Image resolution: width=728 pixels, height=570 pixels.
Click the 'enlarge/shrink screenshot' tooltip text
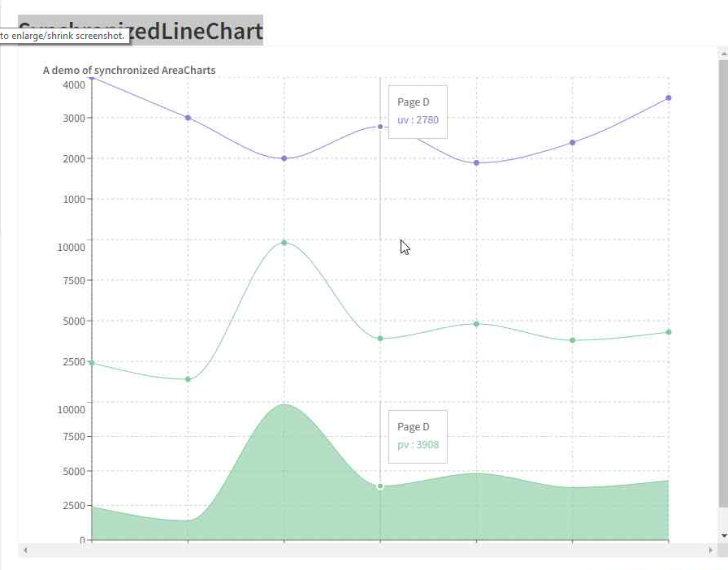65,36
